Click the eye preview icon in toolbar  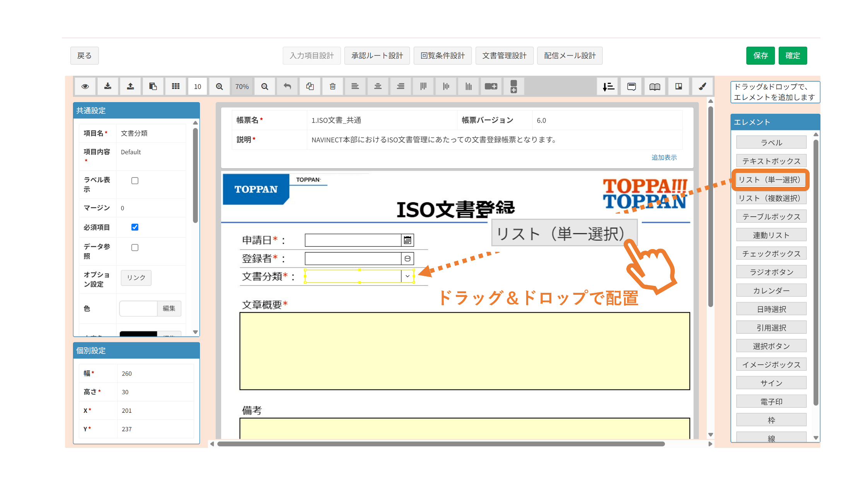click(x=85, y=86)
